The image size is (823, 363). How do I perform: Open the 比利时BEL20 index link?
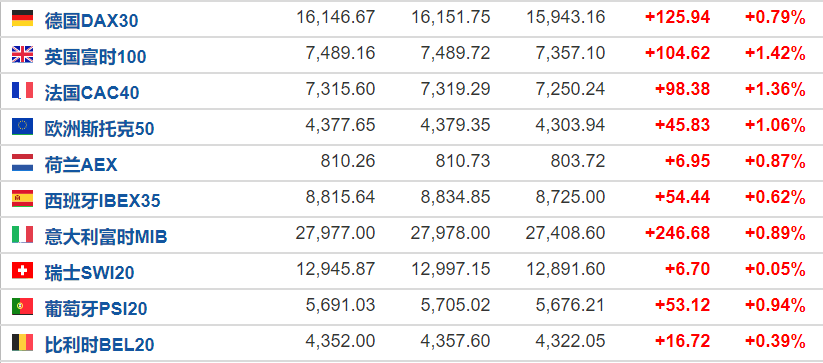tap(99, 345)
